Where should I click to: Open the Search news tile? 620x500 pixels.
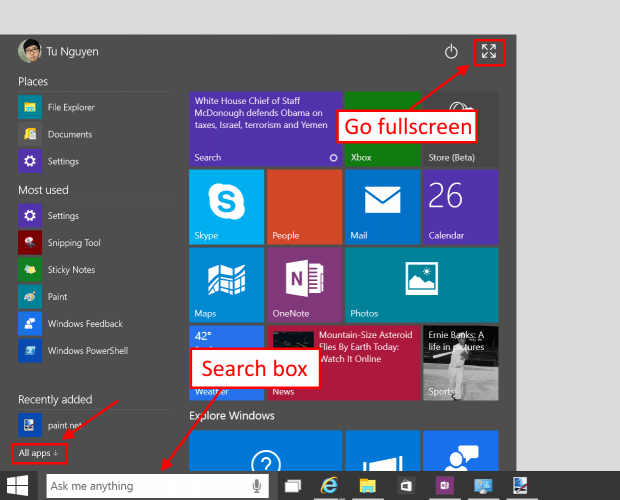point(265,129)
